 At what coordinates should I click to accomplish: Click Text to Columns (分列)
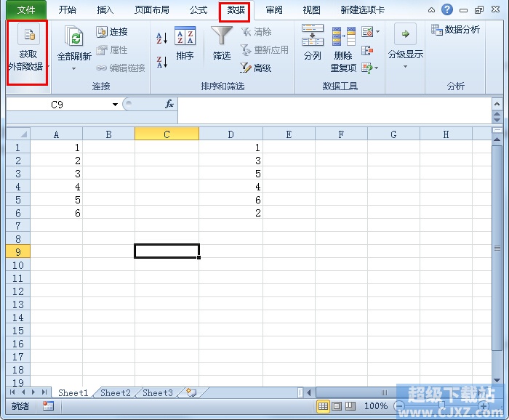[312, 43]
